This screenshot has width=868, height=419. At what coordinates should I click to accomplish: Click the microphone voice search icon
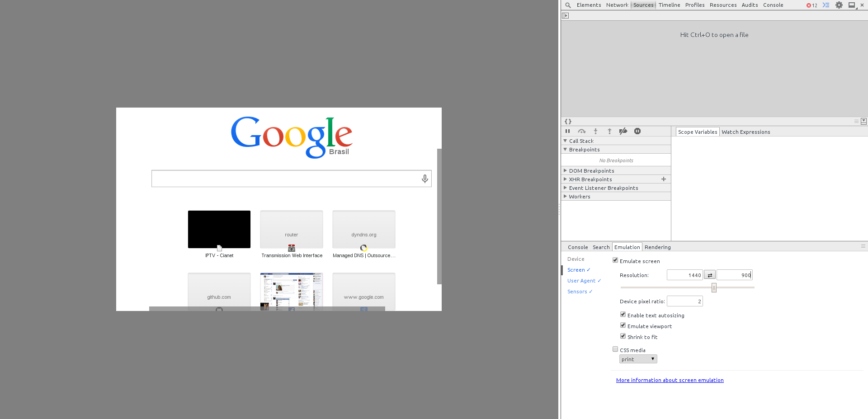pos(425,179)
